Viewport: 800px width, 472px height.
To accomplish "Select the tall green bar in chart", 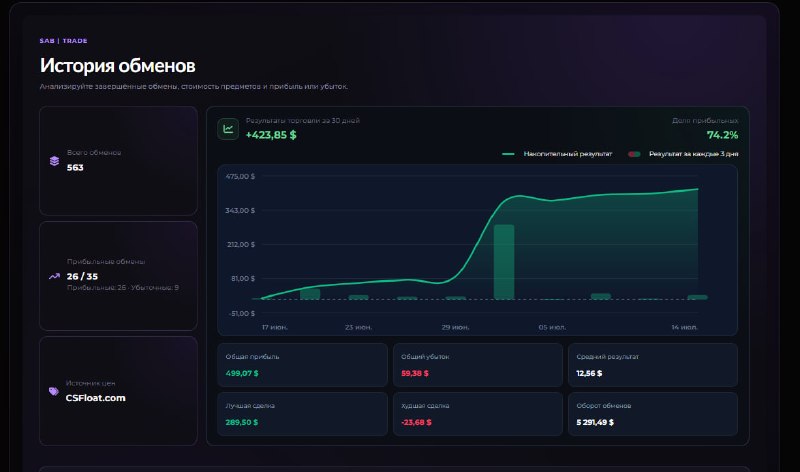I will (x=504, y=262).
